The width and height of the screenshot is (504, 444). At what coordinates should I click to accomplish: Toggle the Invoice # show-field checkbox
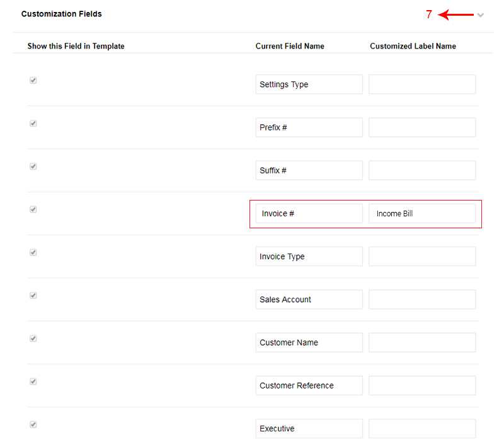[33, 209]
